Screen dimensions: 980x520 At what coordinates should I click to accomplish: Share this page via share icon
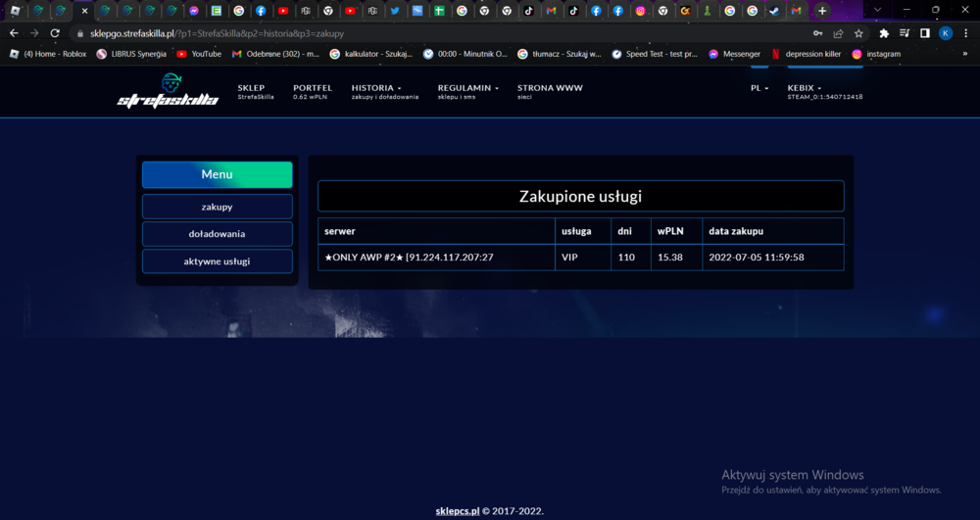[x=838, y=33]
